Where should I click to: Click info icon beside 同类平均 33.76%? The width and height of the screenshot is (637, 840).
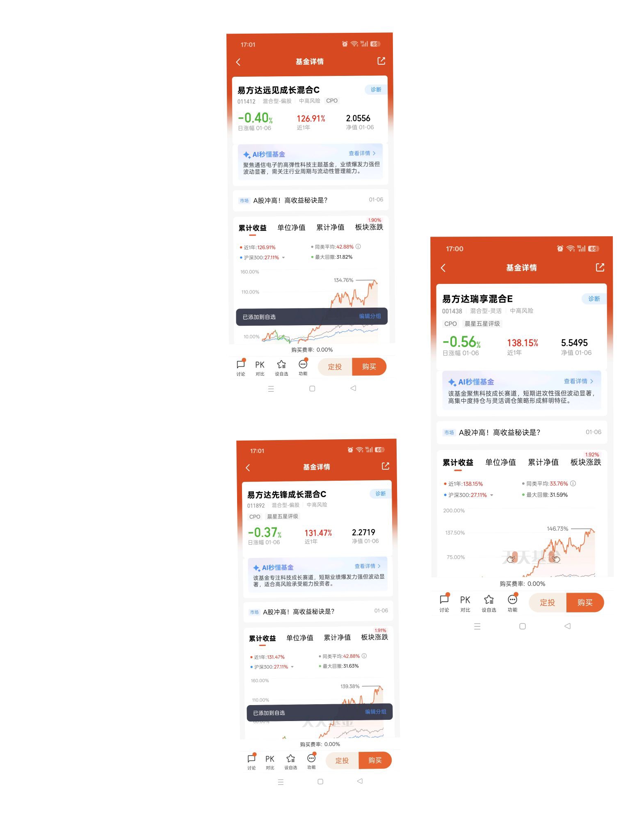point(573,484)
